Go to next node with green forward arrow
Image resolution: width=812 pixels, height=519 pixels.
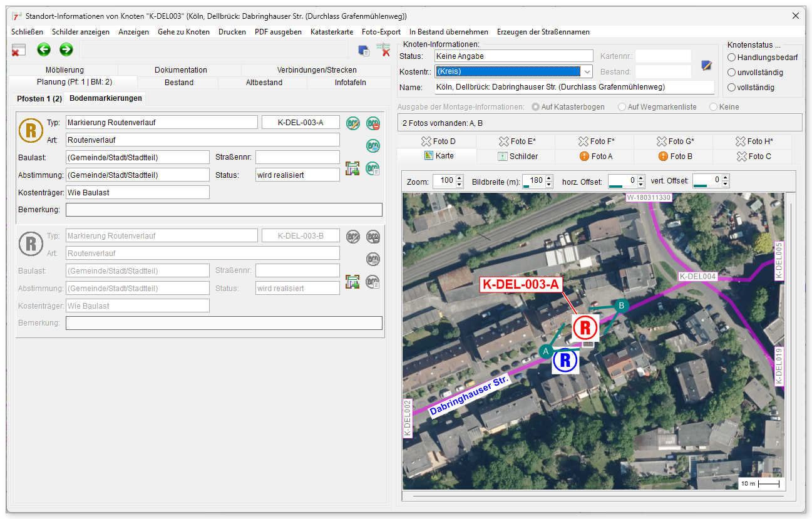(66, 49)
